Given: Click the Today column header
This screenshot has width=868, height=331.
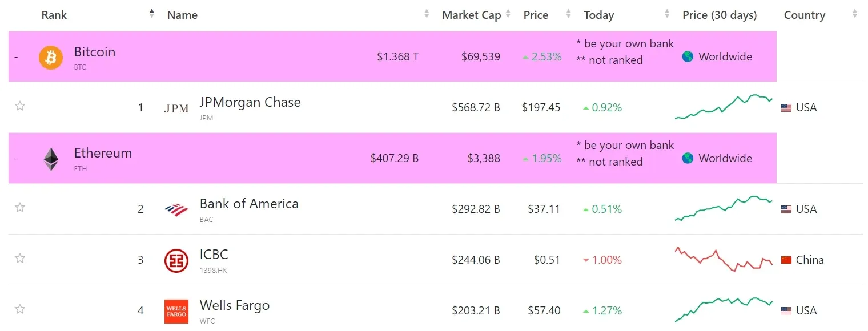Looking at the screenshot, I should 598,15.
